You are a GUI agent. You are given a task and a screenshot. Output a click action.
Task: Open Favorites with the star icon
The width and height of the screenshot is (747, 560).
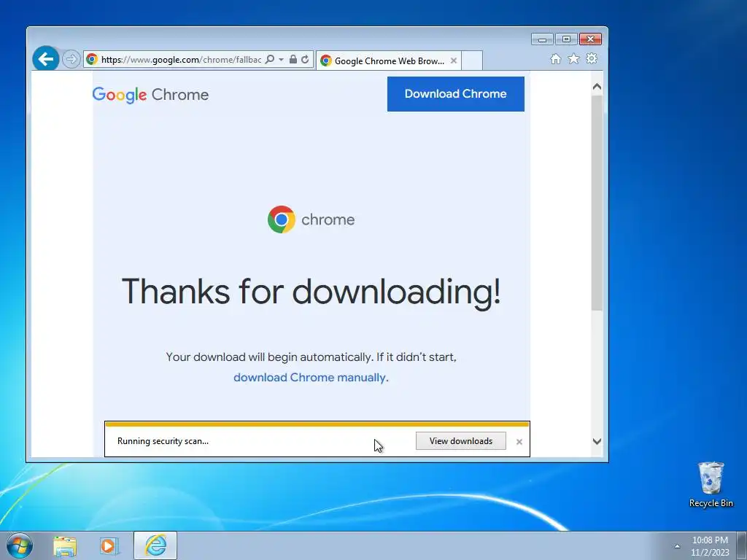tap(573, 58)
